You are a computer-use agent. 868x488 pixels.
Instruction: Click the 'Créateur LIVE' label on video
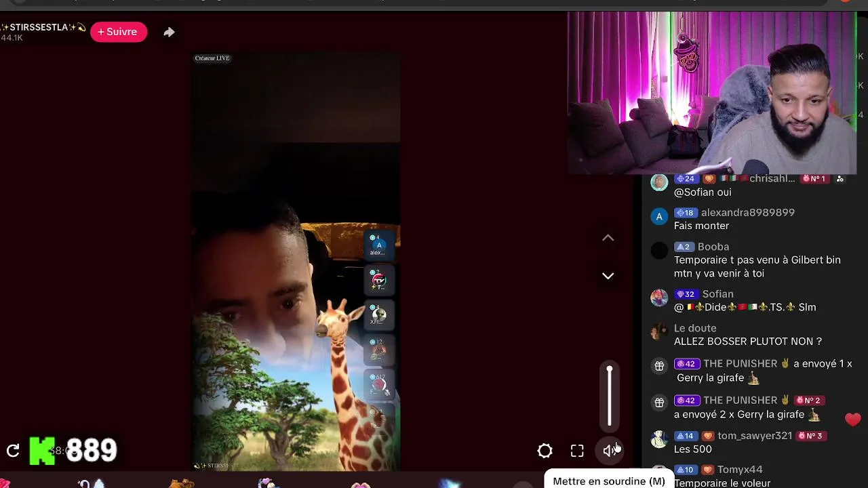point(212,58)
